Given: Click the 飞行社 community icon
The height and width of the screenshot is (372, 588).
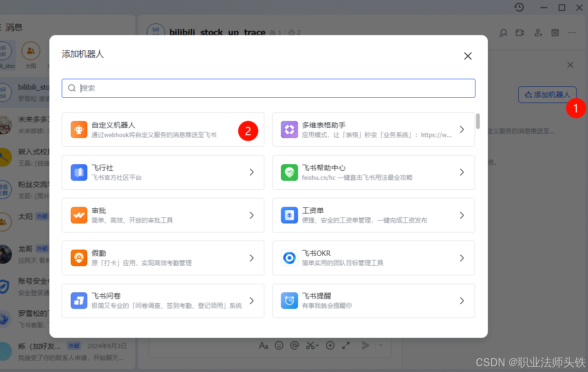Looking at the screenshot, I should click(x=79, y=172).
